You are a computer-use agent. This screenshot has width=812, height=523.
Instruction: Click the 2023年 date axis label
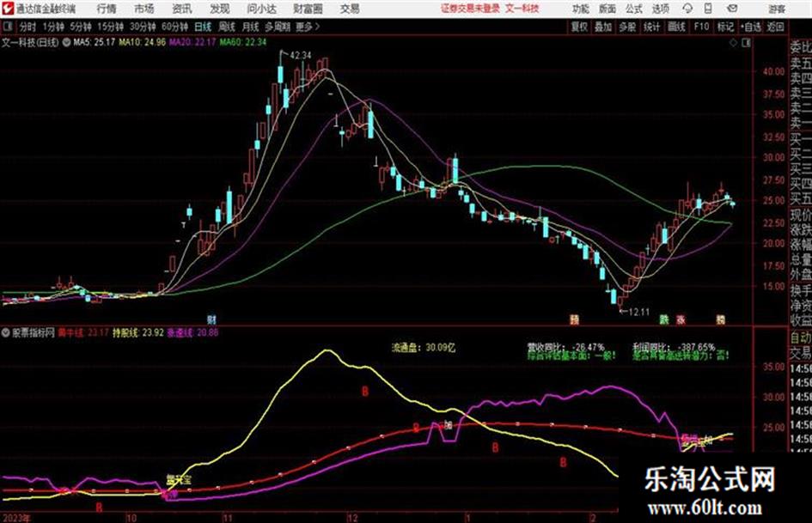tap(16, 518)
